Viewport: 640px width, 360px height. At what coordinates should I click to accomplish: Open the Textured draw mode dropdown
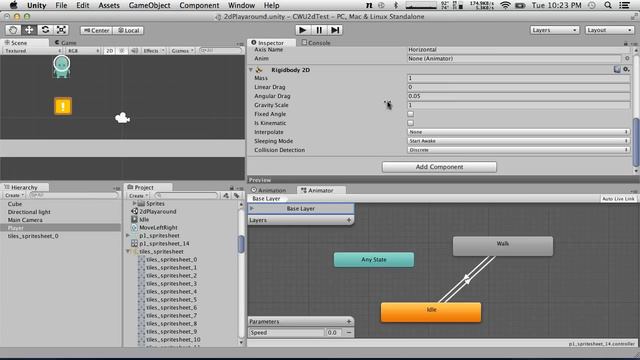tap(33, 51)
